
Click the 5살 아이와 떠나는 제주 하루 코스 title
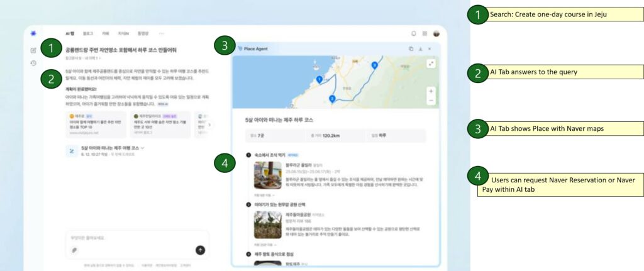click(x=279, y=120)
